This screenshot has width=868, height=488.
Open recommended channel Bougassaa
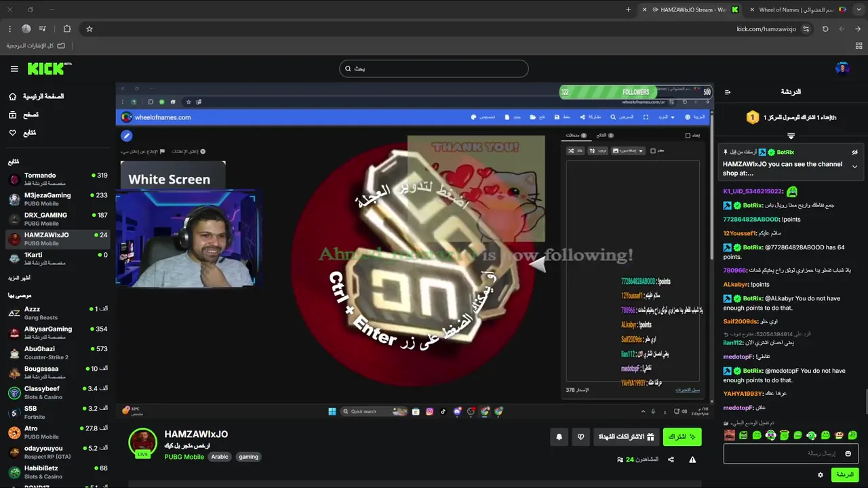point(58,372)
